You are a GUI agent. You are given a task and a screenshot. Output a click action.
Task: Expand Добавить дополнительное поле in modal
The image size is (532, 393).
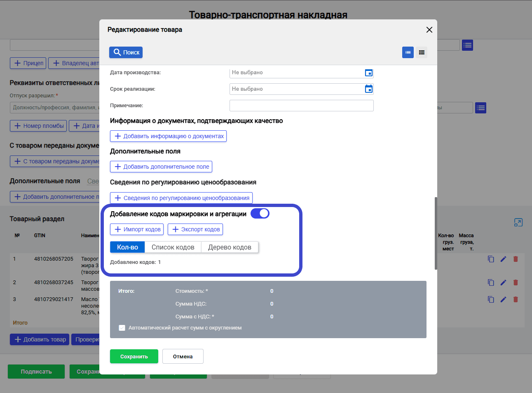click(x=161, y=167)
